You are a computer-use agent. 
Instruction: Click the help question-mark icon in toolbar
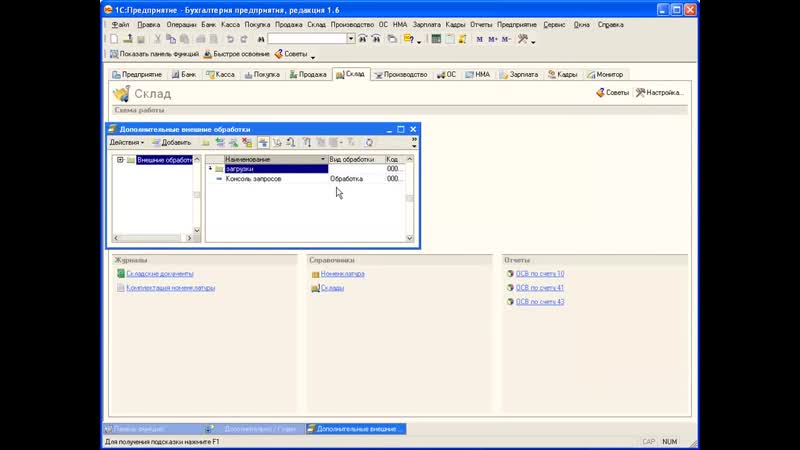click(409, 39)
